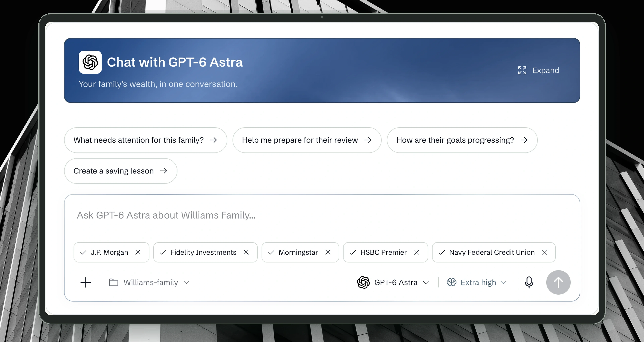Click the Fidelity Investments chip label
The width and height of the screenshot is (644, 342).
[203, 252]
